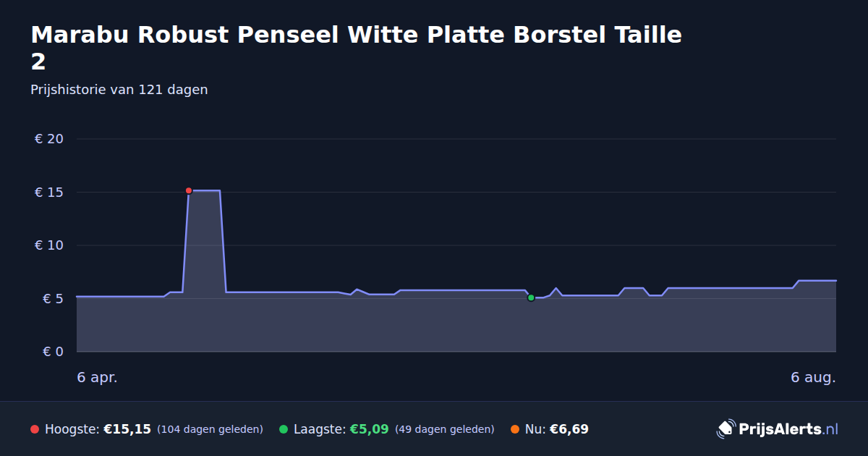Click the green dot beside Laagste
868x456 pixels.
(284, 429)
